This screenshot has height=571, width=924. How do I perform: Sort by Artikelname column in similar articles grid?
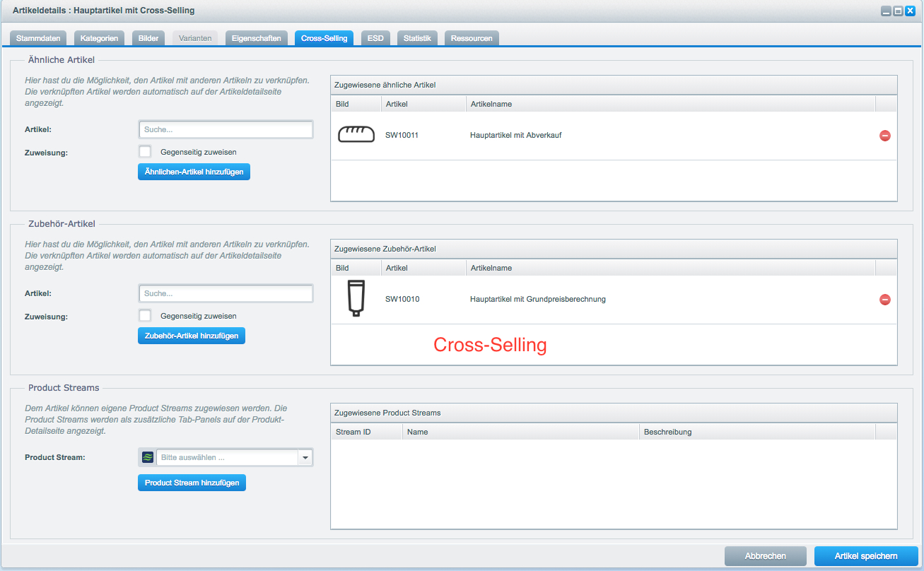670,104
